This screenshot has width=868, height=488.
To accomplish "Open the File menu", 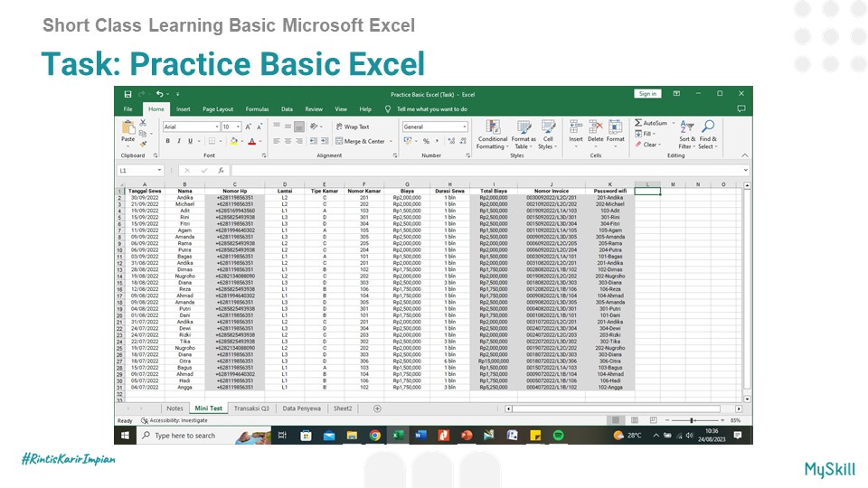I will pos(127,109).
